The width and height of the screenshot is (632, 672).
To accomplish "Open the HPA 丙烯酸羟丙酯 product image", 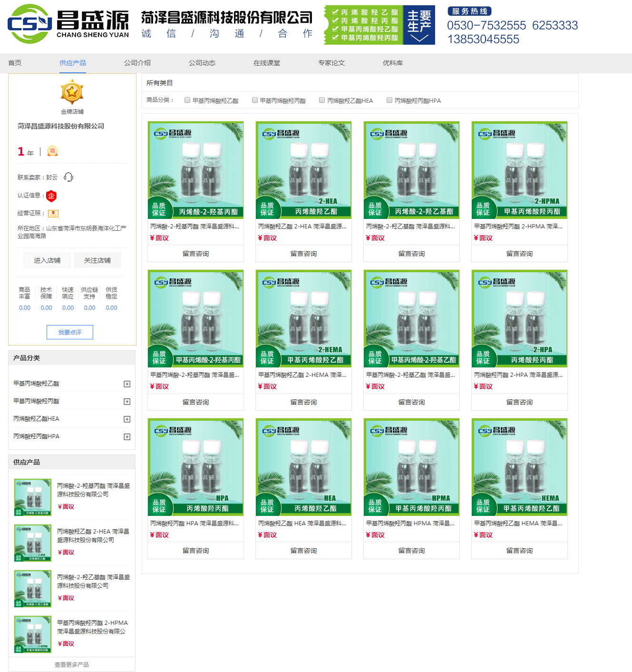I will click(x=196, y=467).
